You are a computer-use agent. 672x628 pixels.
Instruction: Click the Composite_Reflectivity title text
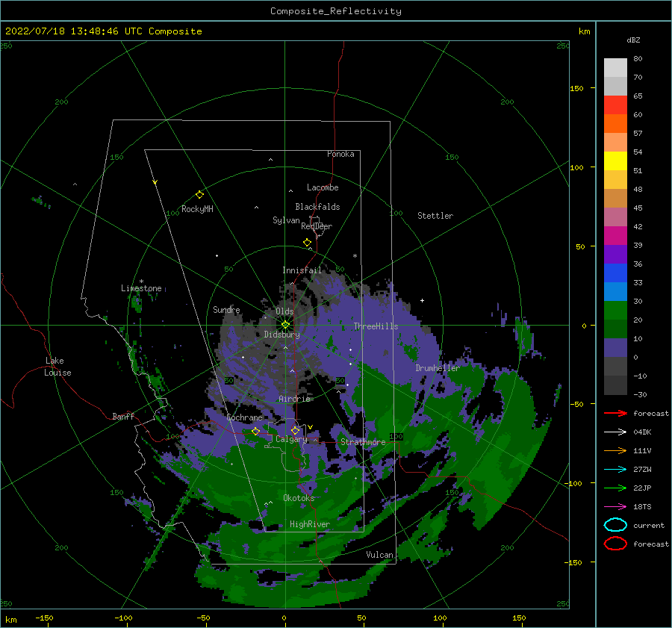(336, 11)
